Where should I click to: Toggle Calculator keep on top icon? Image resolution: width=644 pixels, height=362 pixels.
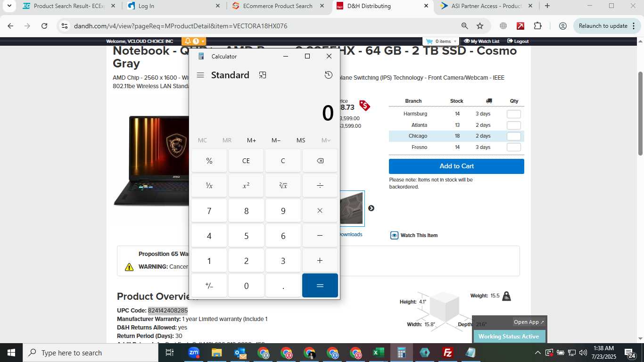pos(263,75)
